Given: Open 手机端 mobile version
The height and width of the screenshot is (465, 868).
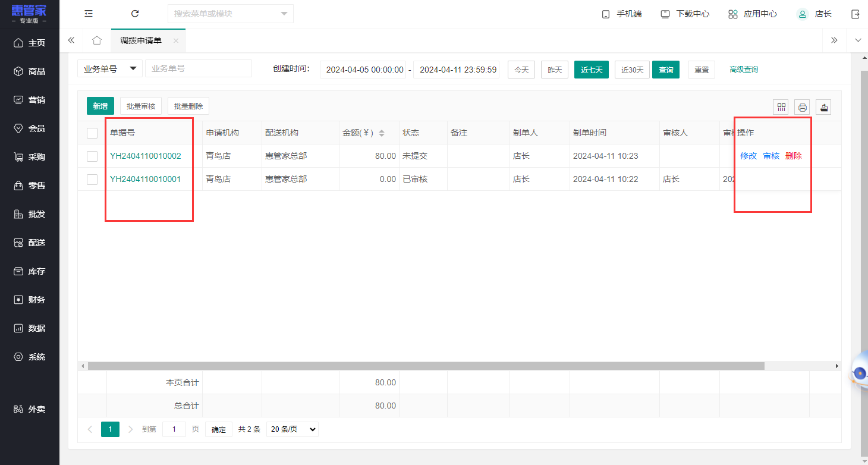Looking at the screenshot, I should pyautogui.click(x=622, y=14).
